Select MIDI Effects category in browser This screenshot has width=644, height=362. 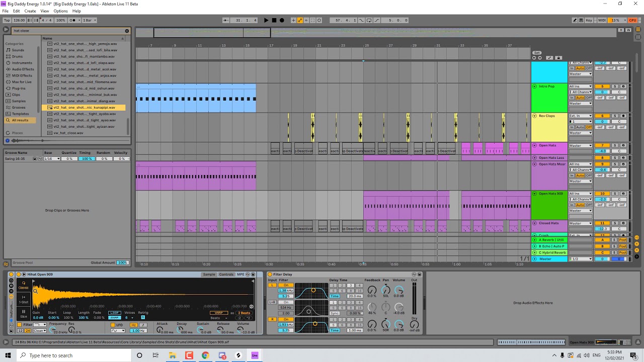click(22, 75)
